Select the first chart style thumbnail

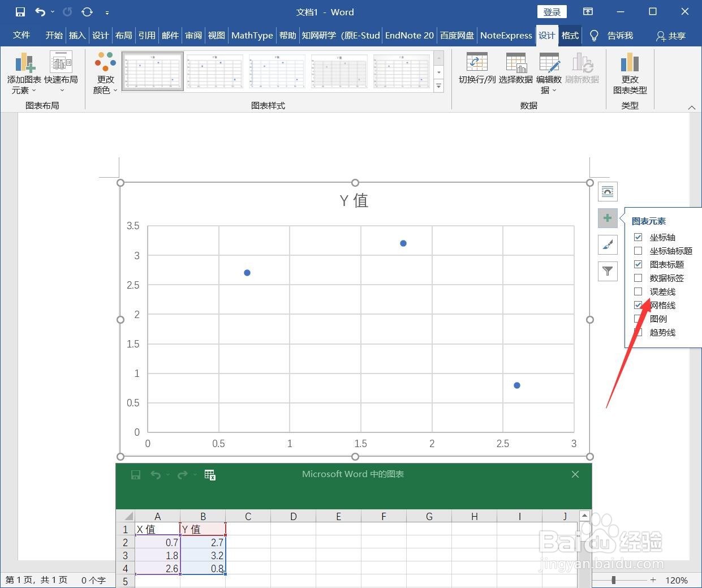[153, 71]
